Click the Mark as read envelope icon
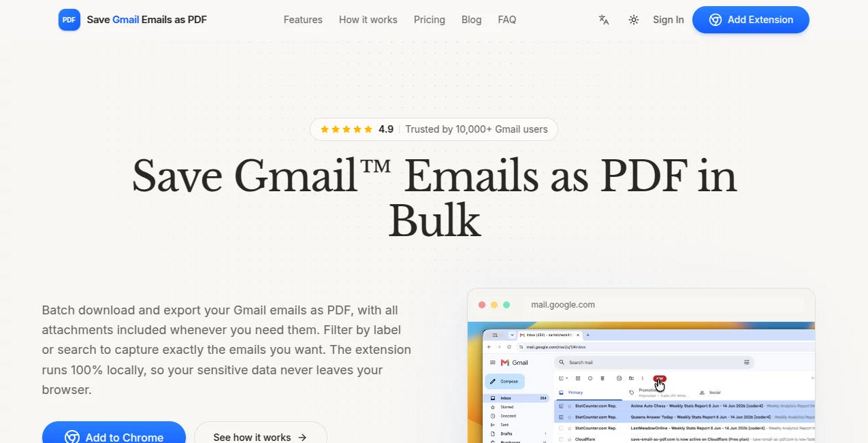 619,378
